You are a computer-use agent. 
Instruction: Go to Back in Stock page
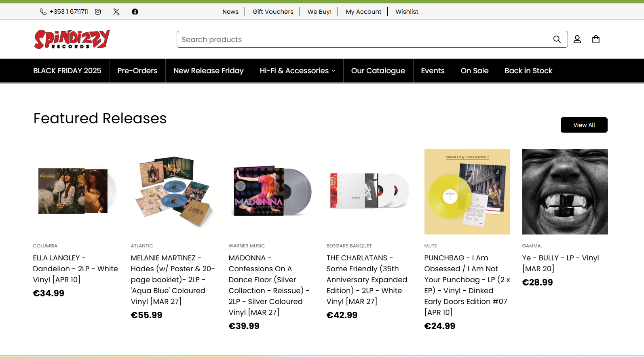coord(528,71)
